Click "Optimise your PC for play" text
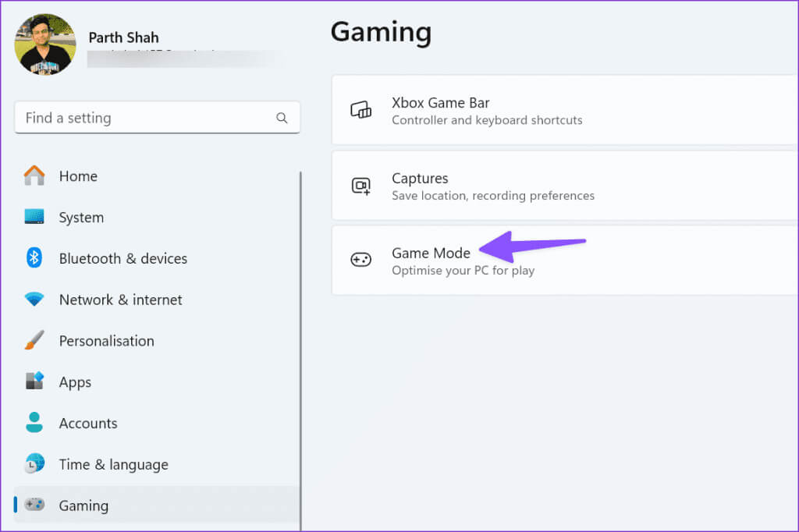This screenshot has width=799, height=532. click(x=463, y=271)
